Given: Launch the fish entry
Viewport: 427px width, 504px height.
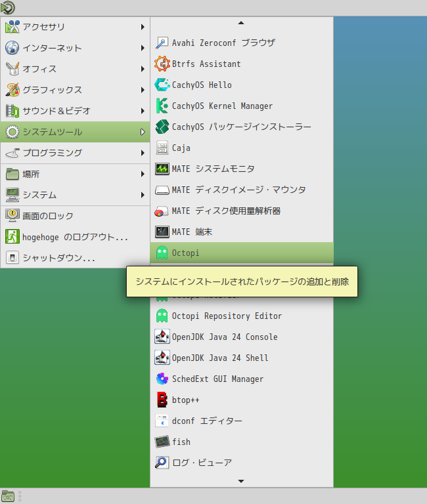Looking at the screenshot, I should click(x=242, y=442).
